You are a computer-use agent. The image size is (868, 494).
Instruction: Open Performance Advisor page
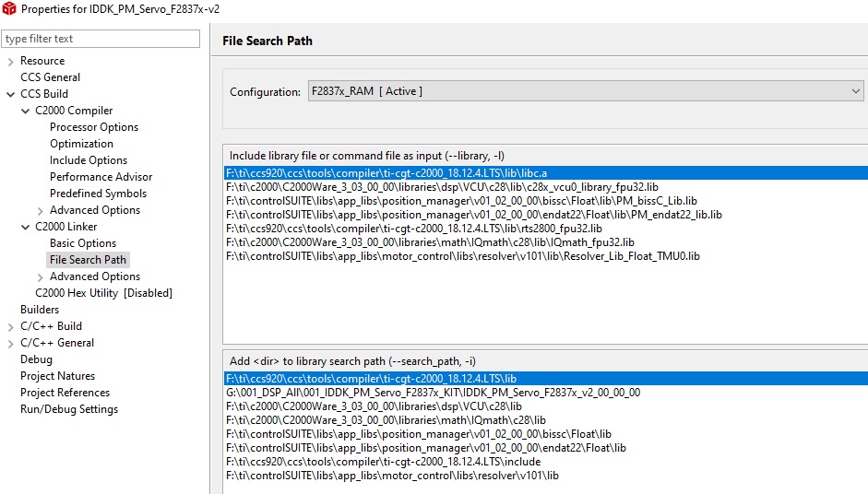(101, 177)
